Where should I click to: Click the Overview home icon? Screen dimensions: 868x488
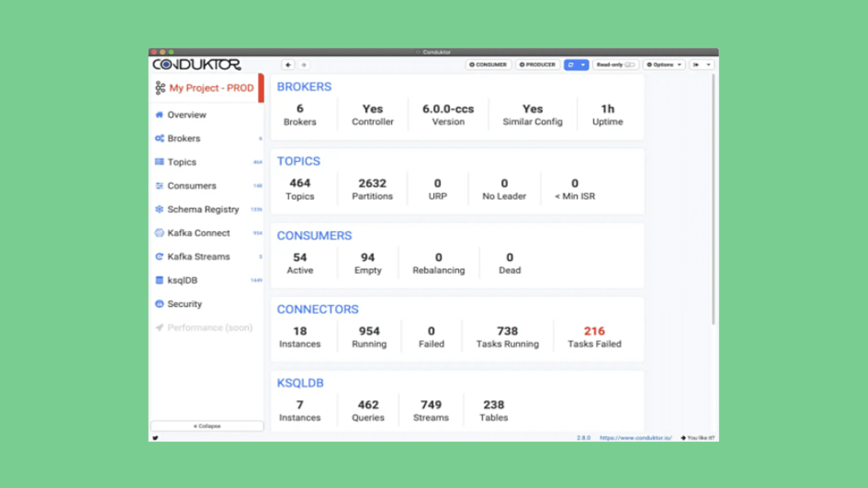(x=159, y=115)
